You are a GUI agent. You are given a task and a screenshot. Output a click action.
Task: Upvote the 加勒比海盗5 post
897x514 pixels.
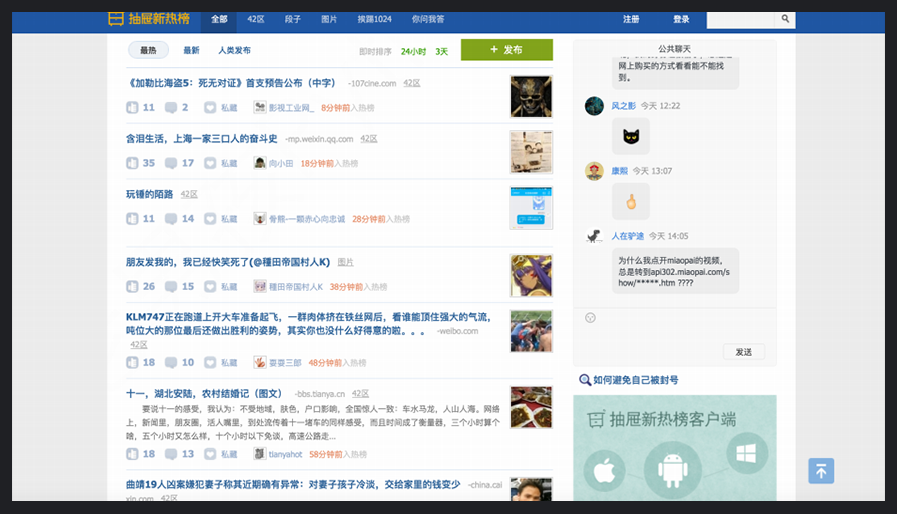coord(132,108)
